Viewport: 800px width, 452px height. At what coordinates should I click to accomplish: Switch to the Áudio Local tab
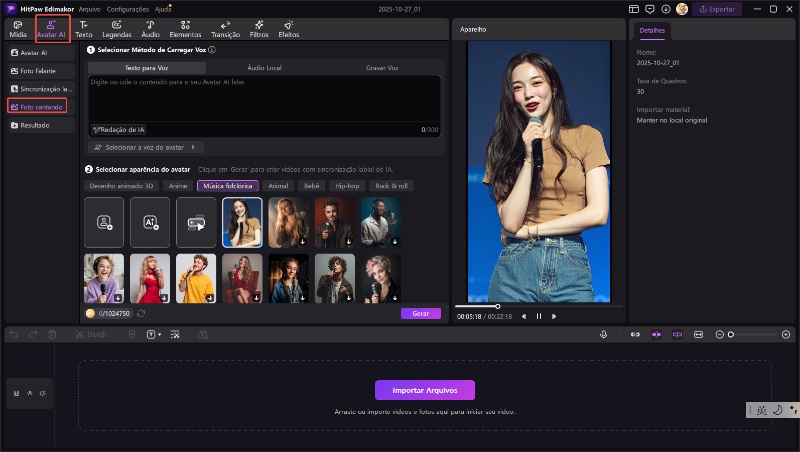(263, 68)
